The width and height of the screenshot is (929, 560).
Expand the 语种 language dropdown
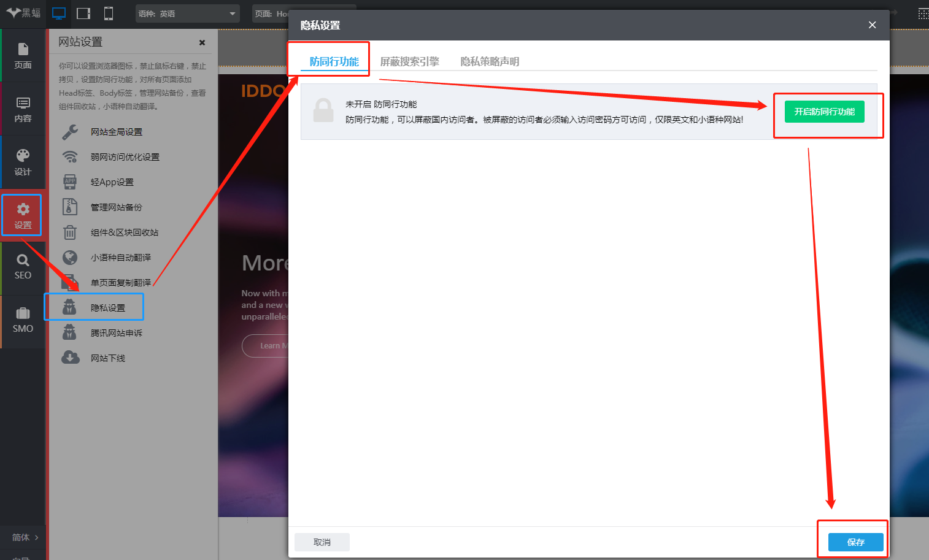pyautogui.click(x=187, y=13)
